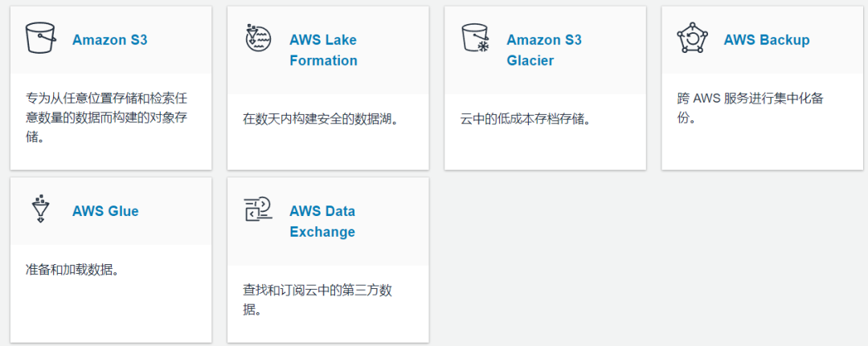Click the Lake Formation data lake description
Viewport: 868px width, 346px height.
321,119
